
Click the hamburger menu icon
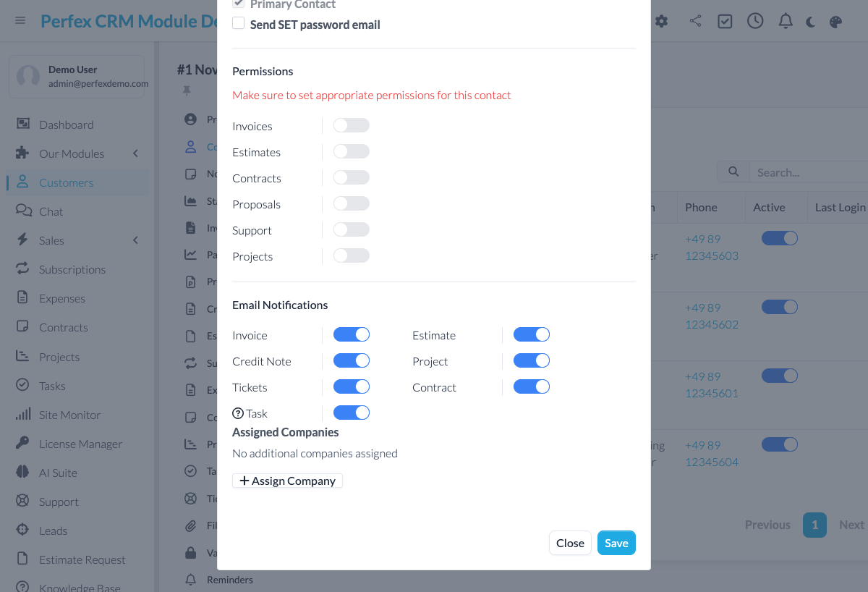click(x=20, y=20)
